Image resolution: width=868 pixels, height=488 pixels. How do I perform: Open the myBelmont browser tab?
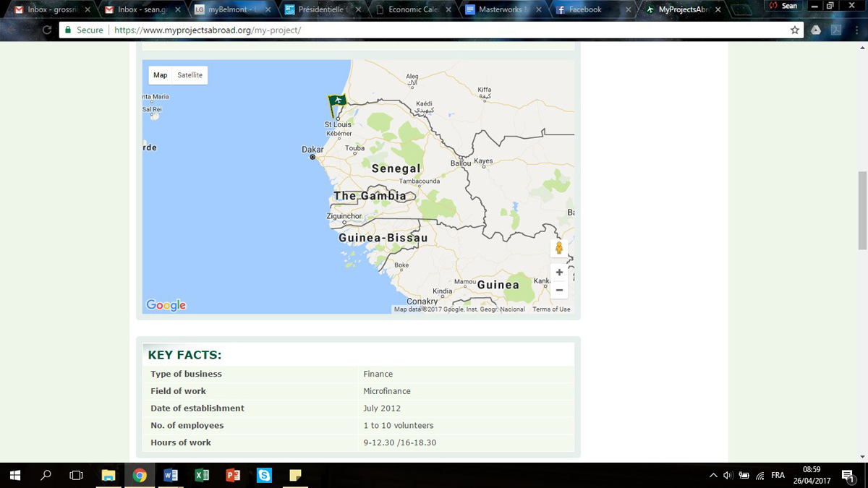click(x=231, y=10)
